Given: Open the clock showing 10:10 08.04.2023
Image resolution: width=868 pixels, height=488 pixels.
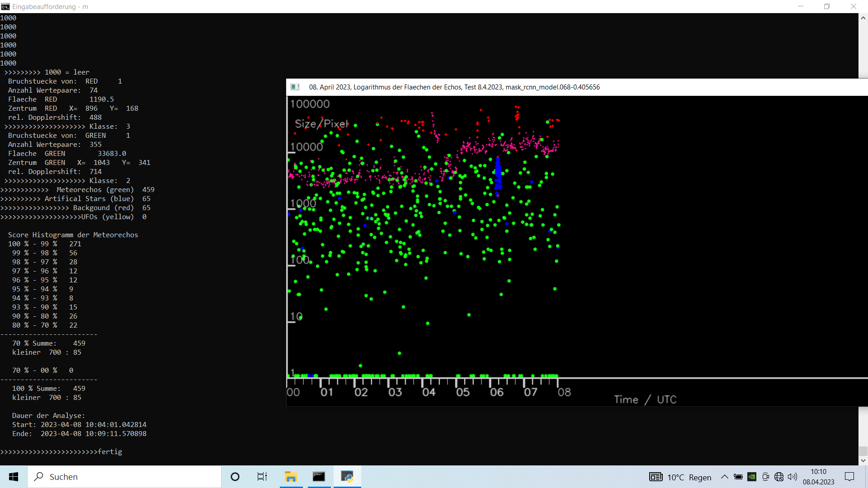Looking at the screenshot, I should pos(818,477).
